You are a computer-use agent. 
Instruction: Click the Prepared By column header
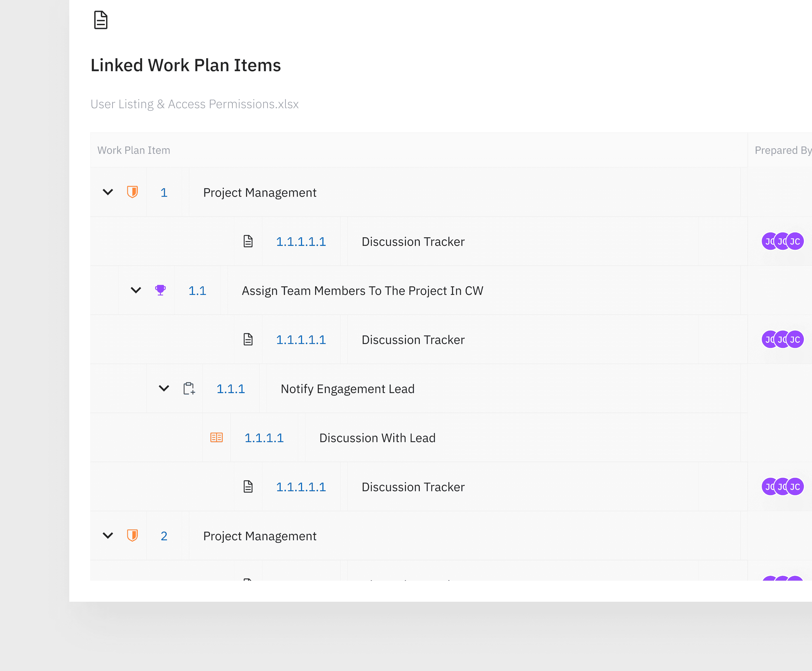782,150
